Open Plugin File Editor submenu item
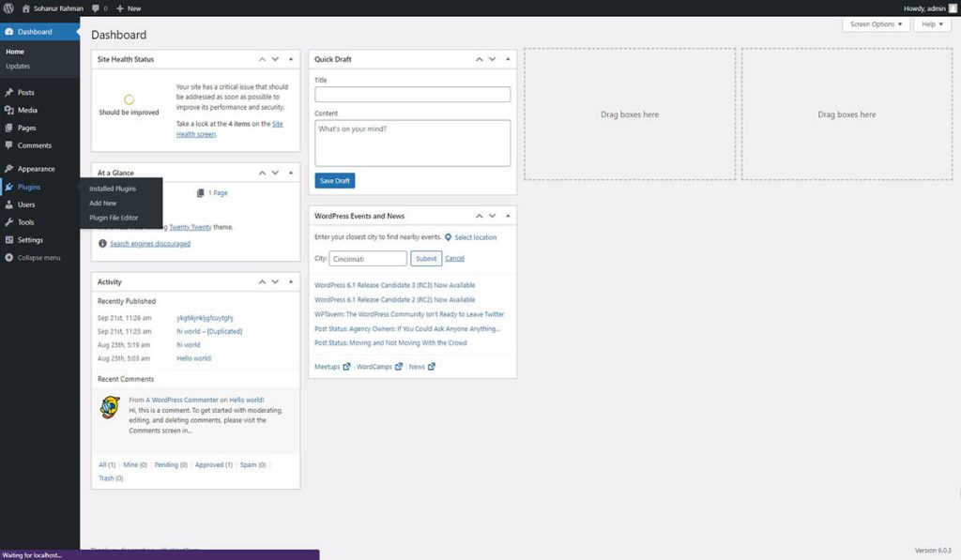Screen dimensions: 961x560 point(114,219)
